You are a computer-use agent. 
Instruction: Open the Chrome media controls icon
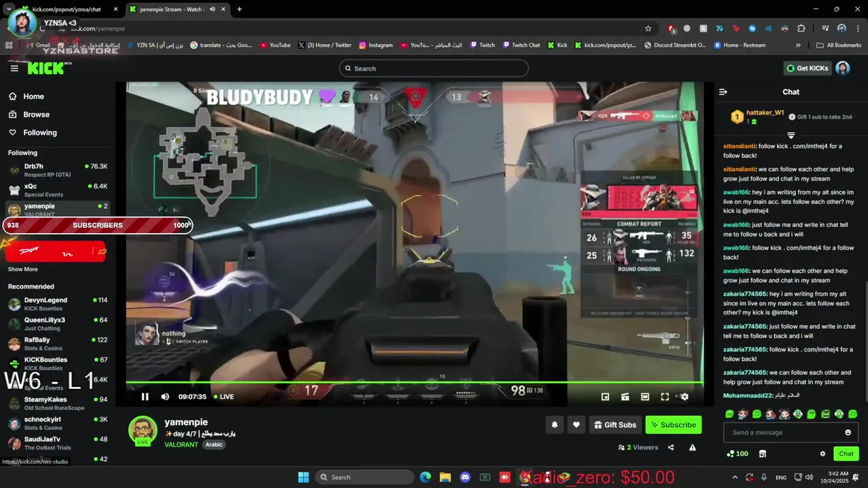pos(825,28)
